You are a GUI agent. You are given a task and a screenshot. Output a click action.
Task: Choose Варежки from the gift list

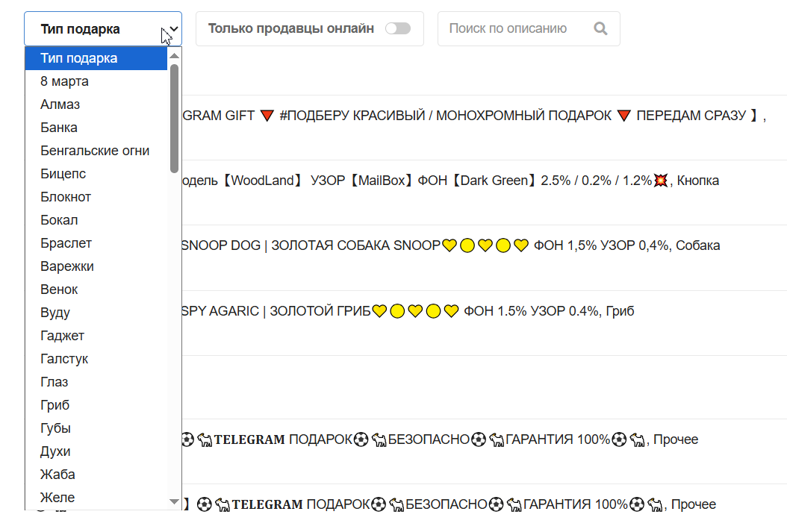click(x=66, y=266)
